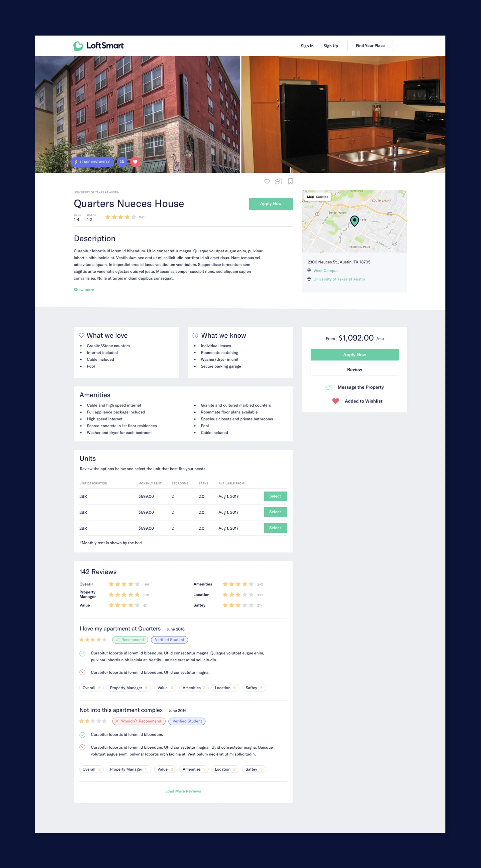
Task: Click chat icon beside Message the Property
Action: coord(329,387)
